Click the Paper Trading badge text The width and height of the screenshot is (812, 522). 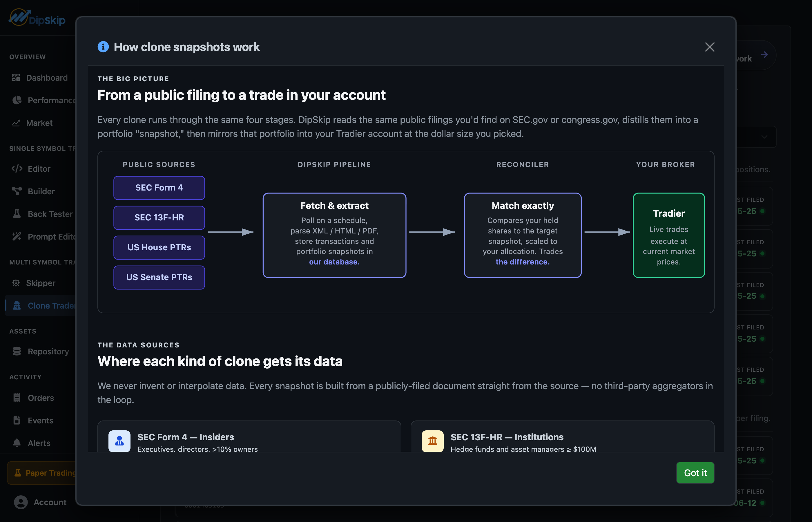(51, 473)
